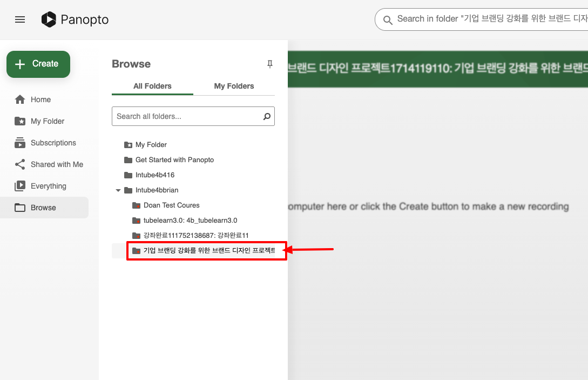Click the 'make a new recording' text

520,206
